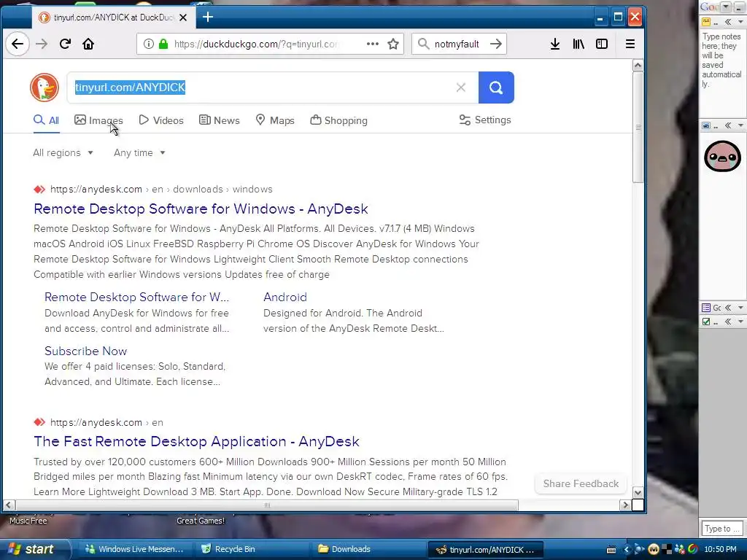The height and width of the screenshot is (560, 747).
Task: Switch to the Videos results tab
Action: pyautogui.click(x=161, y=120)
